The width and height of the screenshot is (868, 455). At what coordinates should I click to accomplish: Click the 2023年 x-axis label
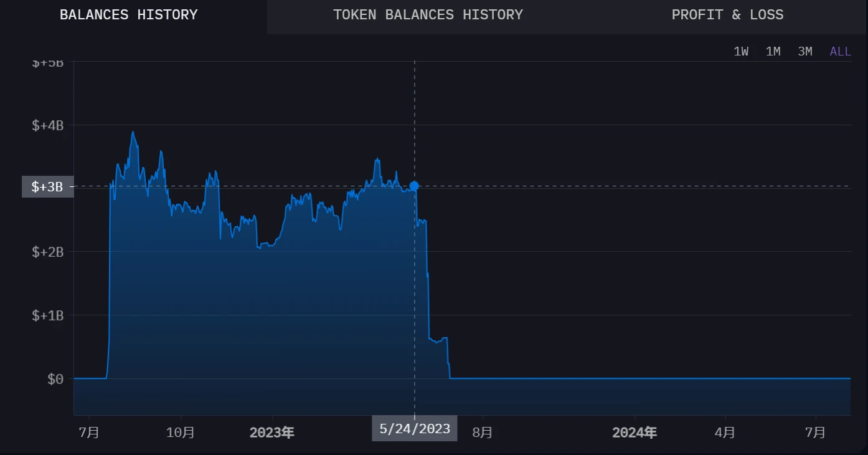[x=271, y=433]
